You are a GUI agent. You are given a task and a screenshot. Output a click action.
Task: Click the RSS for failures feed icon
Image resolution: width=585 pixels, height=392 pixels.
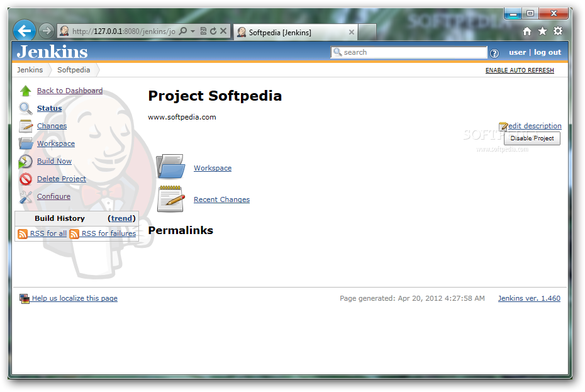point(74,233)
